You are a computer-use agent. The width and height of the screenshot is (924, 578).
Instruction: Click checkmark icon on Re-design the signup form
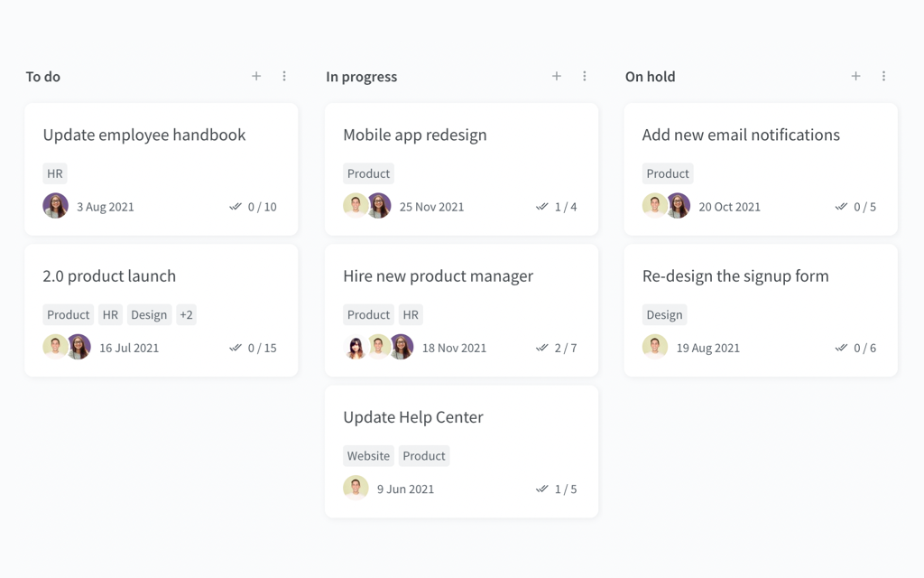pos(841,348)
